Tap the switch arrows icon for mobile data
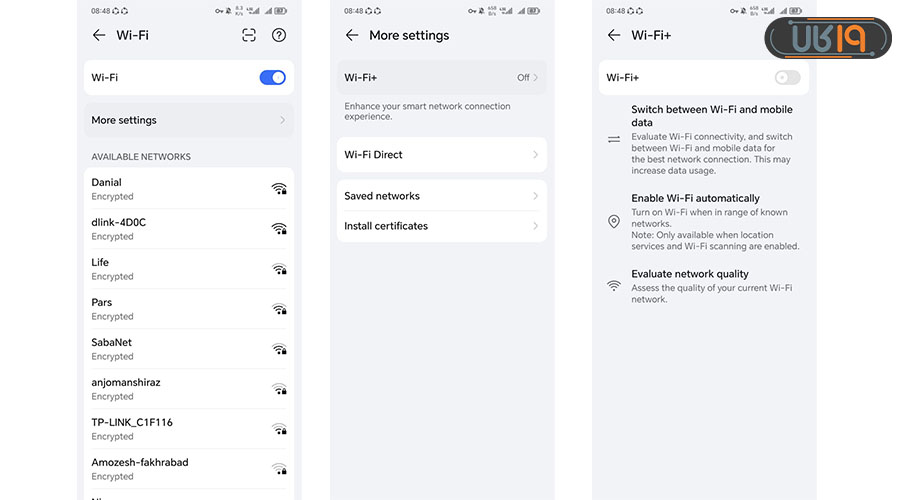900x500 pixels. 614,139
